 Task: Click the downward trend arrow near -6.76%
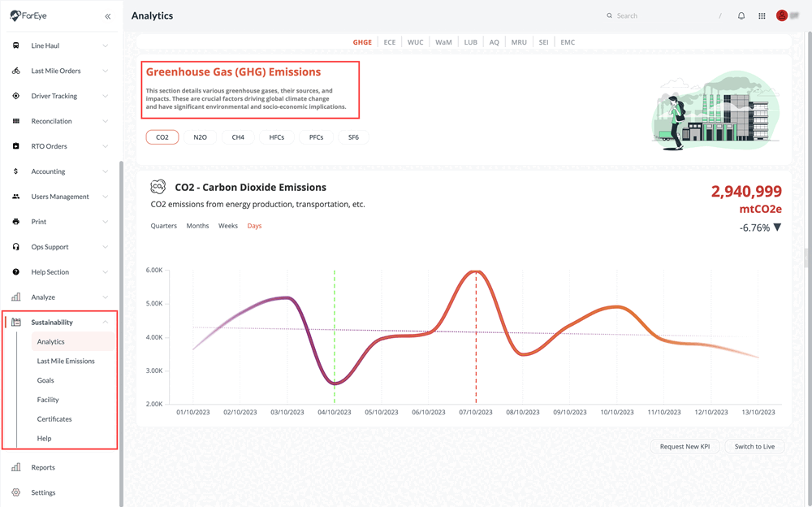coord(777,227)
